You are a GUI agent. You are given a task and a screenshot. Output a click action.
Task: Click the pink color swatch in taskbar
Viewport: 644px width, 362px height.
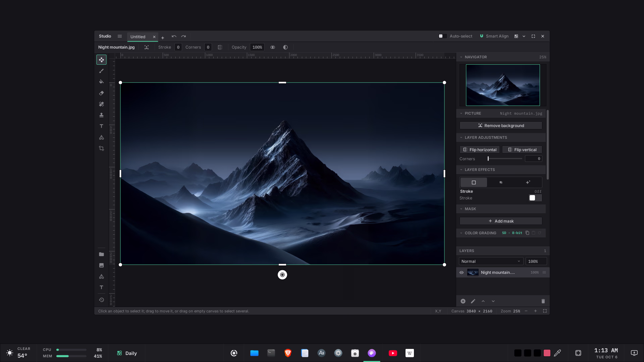tap(547, 353)
